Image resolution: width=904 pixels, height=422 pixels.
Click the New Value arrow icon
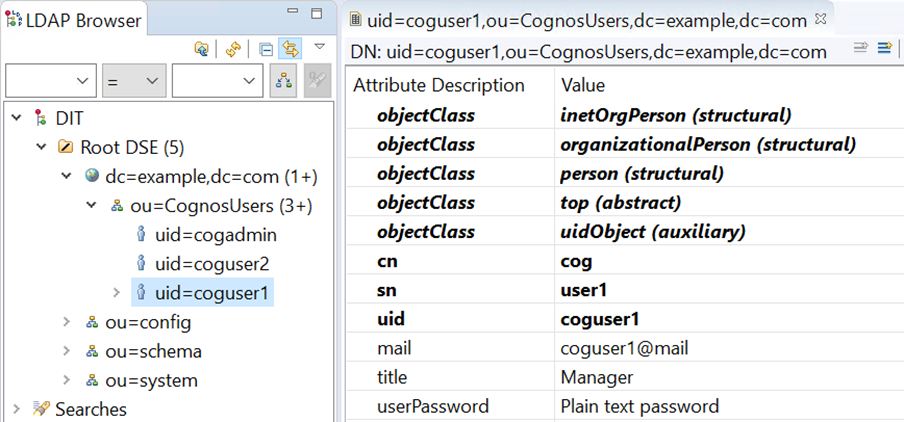tap(861, 48)
